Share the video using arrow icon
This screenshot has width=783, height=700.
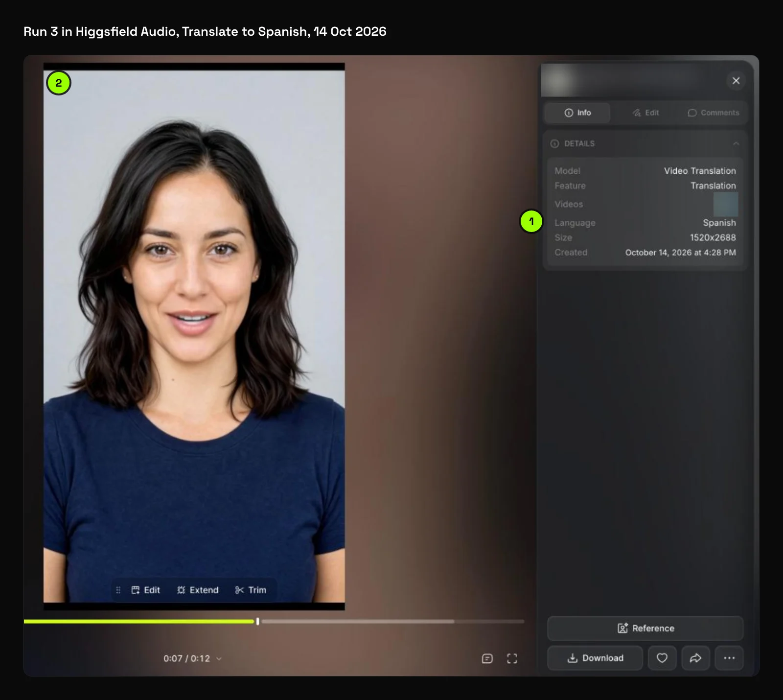pyautogui.click(x=695, y=658)
